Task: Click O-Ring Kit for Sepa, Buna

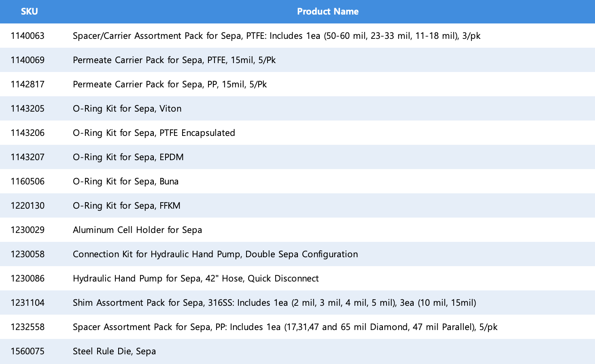Action: pos(125,181)
